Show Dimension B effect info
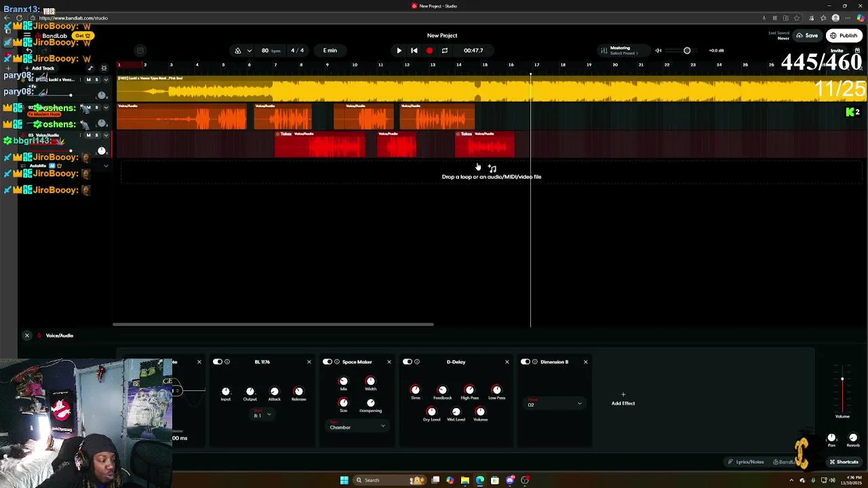 click(534, 362)
